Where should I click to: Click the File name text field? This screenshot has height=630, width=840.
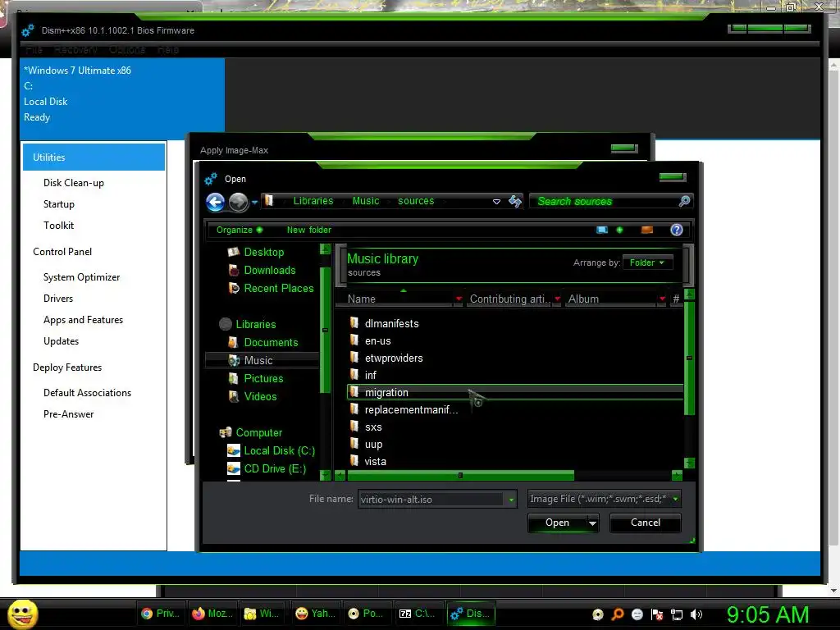click(x=431, y=500)
